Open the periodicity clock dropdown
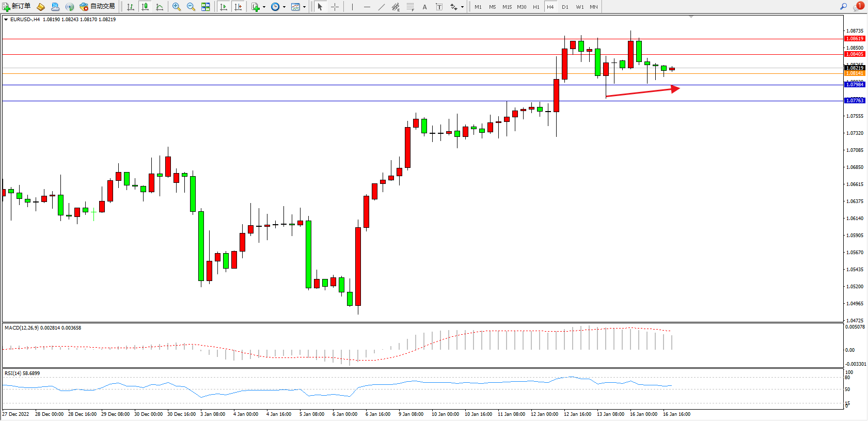This screenshot has height=421, width=868. pyautogui.click(x=278, y=7)
